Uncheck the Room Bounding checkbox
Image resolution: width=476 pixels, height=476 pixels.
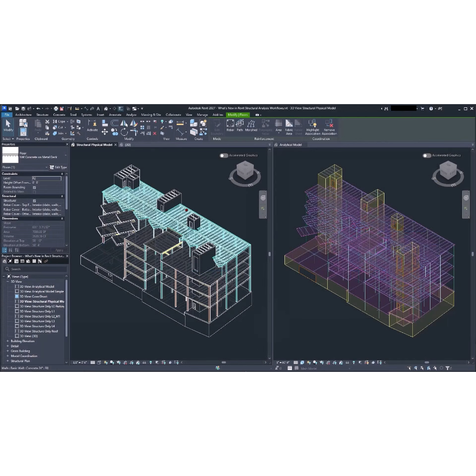(x=34, y=187)
